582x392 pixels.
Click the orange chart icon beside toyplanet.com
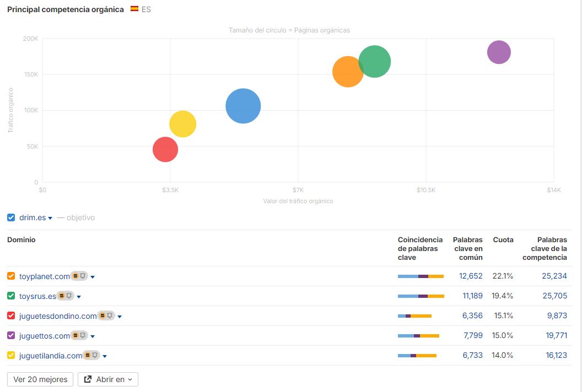click(x=76, y=276)
